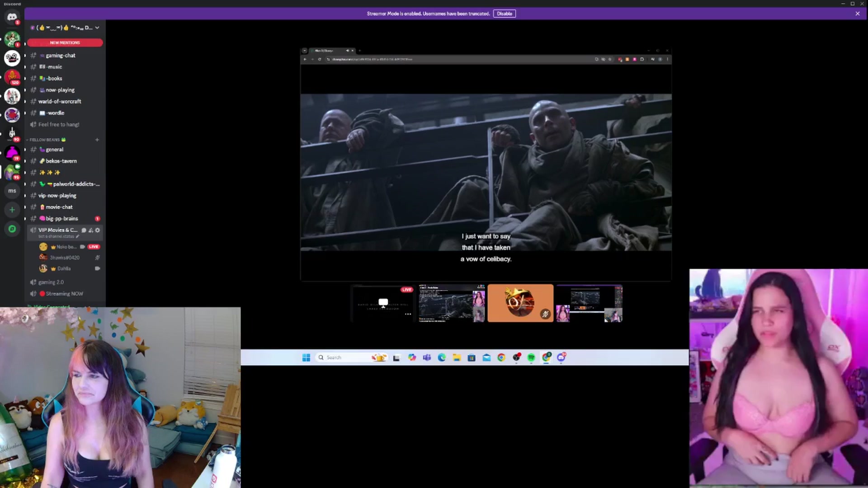
Task: Open Spotify from the streamed taskbar
Action: 531,357
